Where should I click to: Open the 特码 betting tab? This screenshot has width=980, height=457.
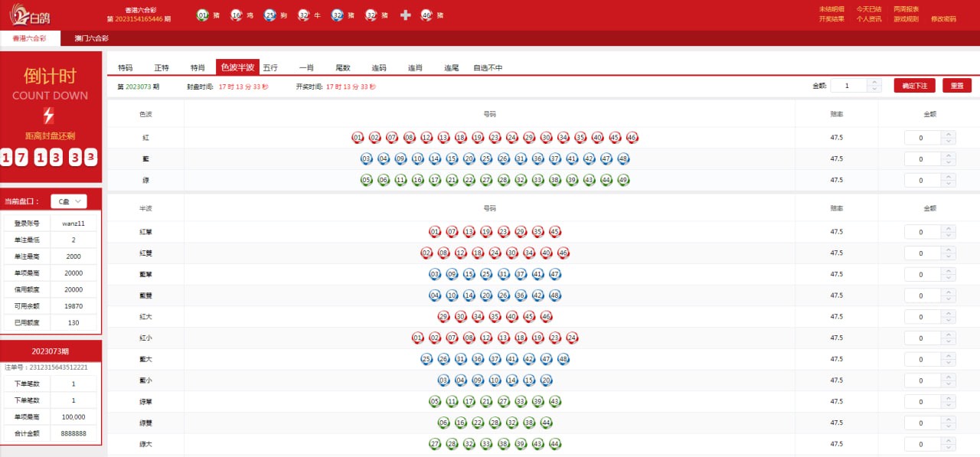point(126,67)
